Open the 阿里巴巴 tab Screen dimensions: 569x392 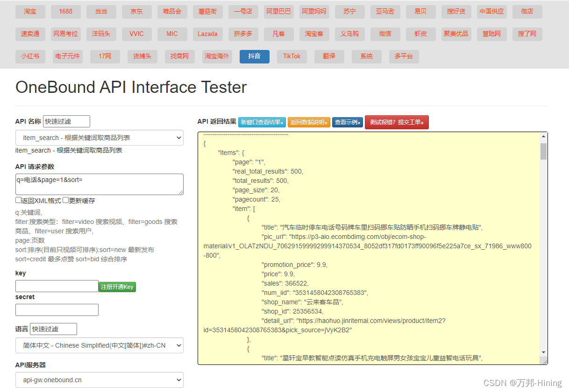[279, 12]
